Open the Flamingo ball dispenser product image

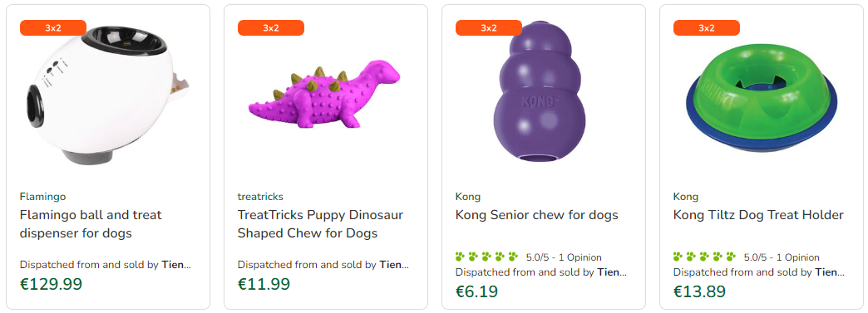108,95
